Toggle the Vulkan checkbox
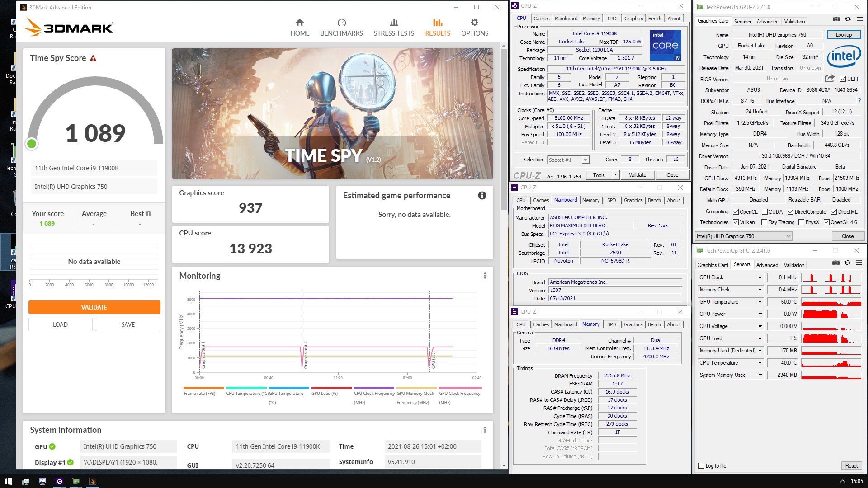868x488 pixels. [736, 222]
